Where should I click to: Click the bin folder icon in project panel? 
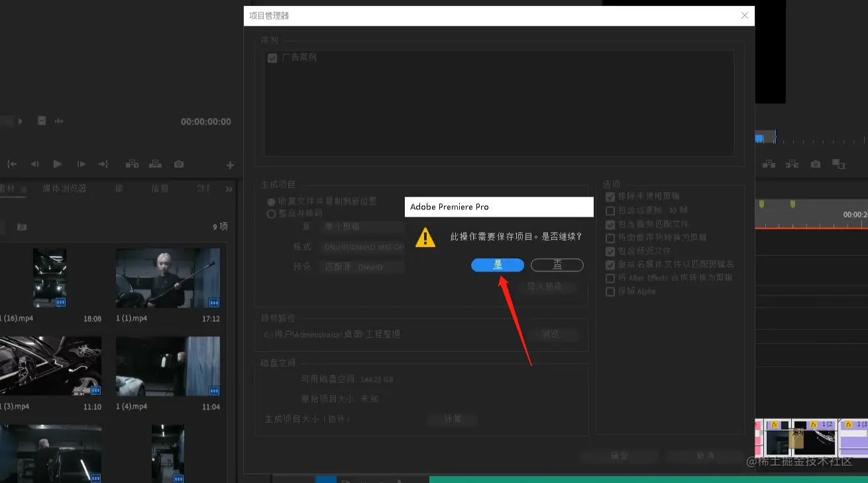[22, 227]
